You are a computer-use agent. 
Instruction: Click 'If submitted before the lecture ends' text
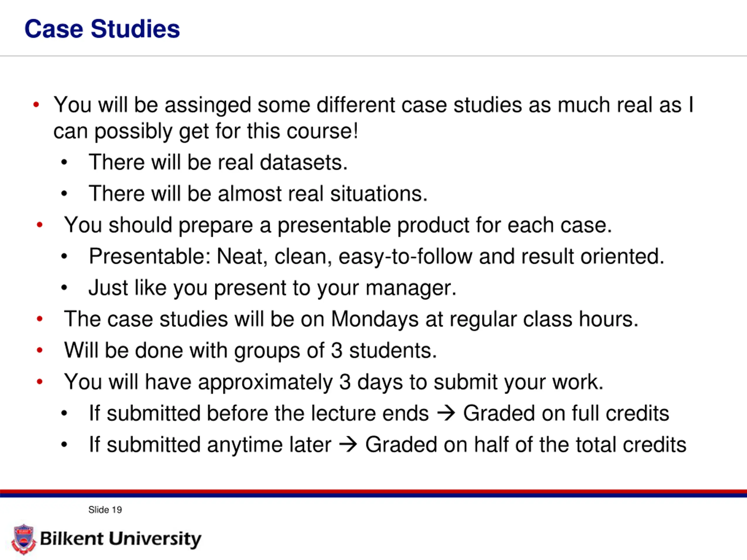click(x=259, y=414)
